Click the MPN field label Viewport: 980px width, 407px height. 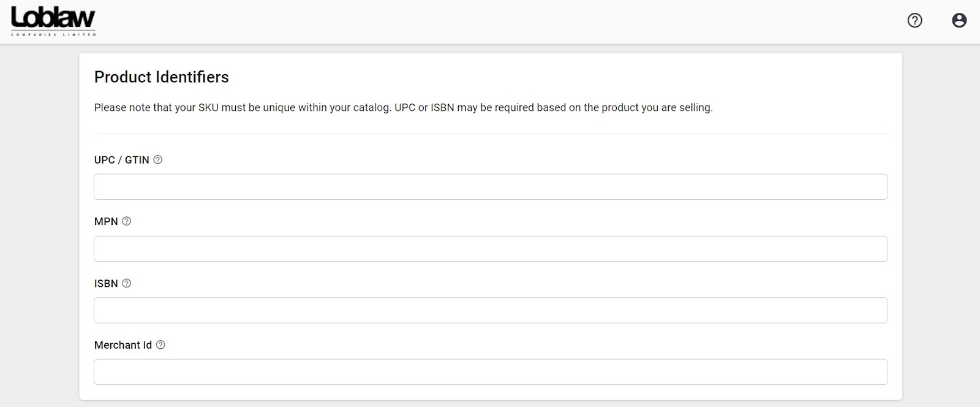pos(106,221)
